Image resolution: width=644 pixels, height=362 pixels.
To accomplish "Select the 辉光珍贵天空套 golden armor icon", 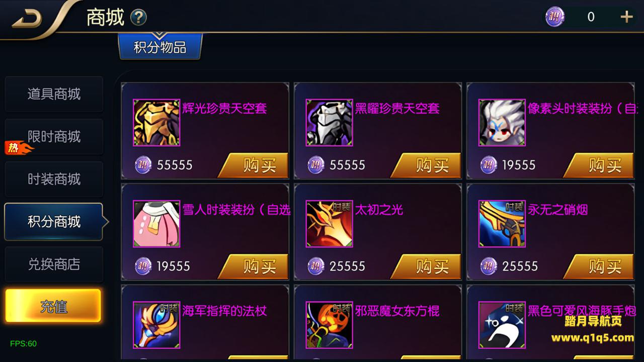I will point(156,123).
